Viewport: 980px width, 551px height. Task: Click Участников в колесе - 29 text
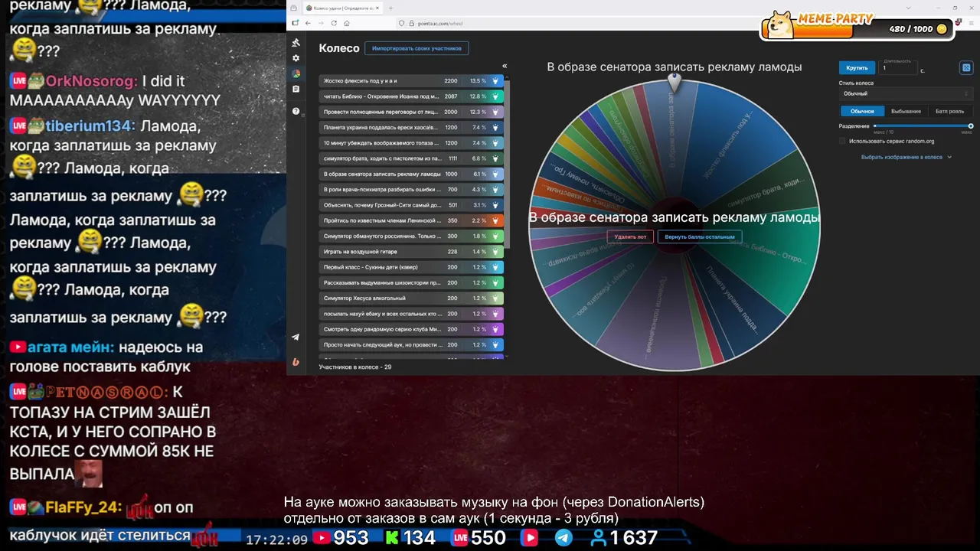[x=355, y=367]
